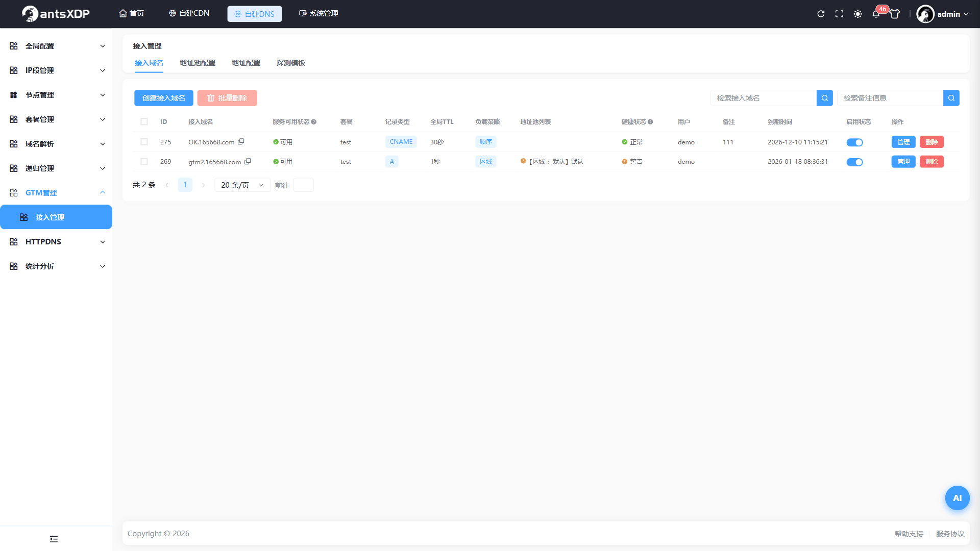The width and height of the screenshot is (980, 551).
Task: Open admin user dropdown arrow
Action: 966,14
